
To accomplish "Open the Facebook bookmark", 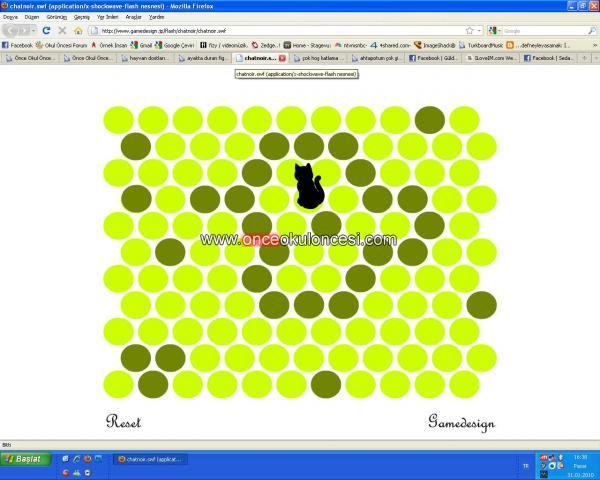I will click(x=17, y=45).
